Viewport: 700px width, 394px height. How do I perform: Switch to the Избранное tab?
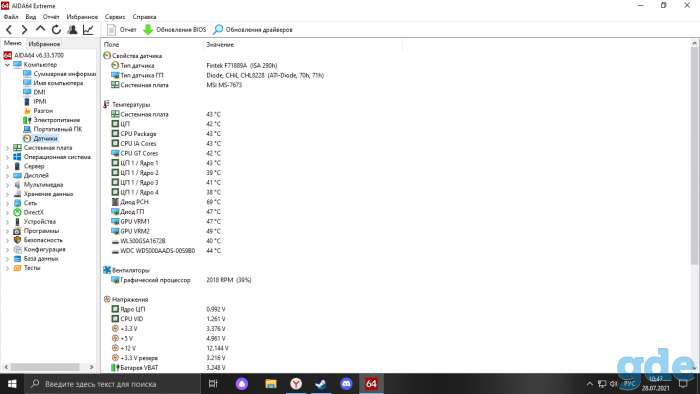(44, 44)
